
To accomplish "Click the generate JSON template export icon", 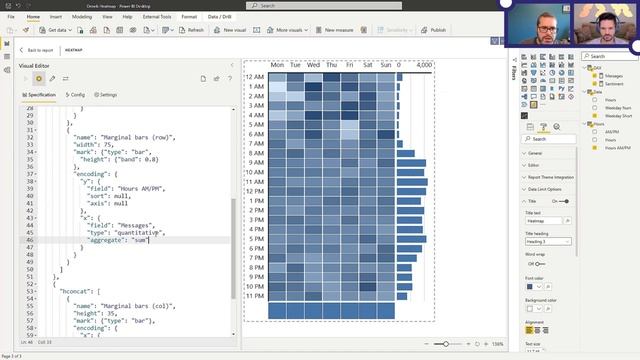I will 216,78.
